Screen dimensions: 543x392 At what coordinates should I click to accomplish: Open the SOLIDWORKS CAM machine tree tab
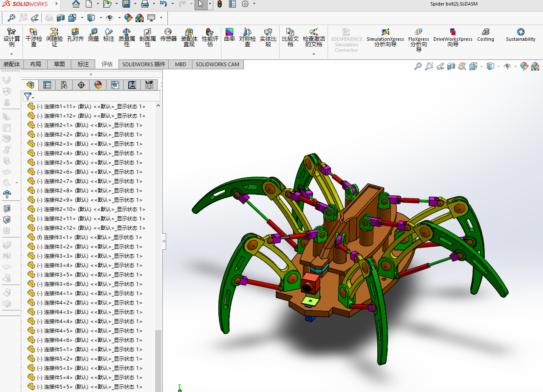(x=132, y=85)
